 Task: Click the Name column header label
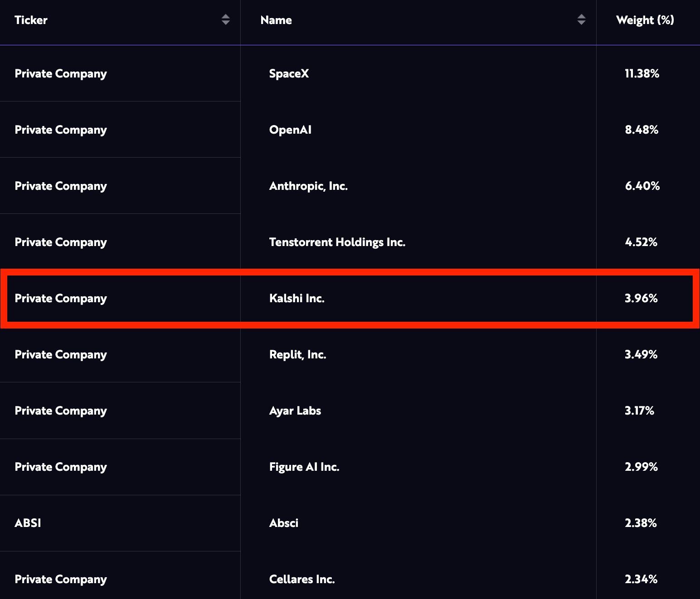click(x=276, y=20)
